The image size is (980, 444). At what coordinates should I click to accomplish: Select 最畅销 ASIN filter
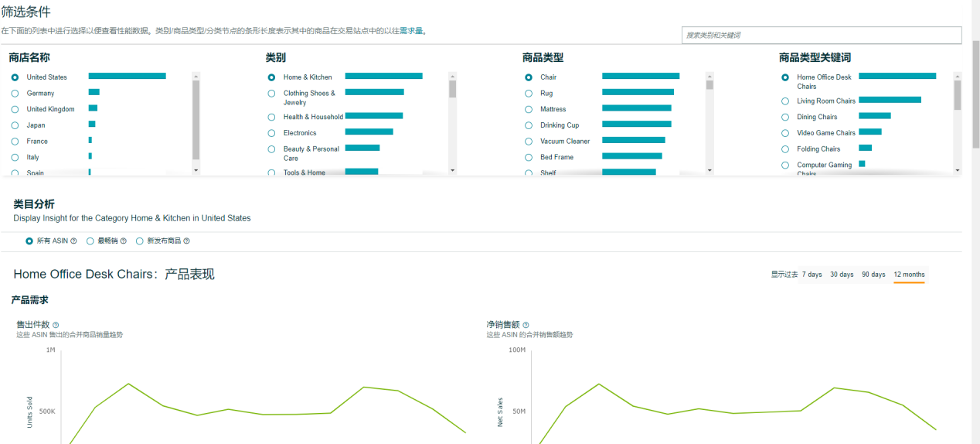(90, 241)
